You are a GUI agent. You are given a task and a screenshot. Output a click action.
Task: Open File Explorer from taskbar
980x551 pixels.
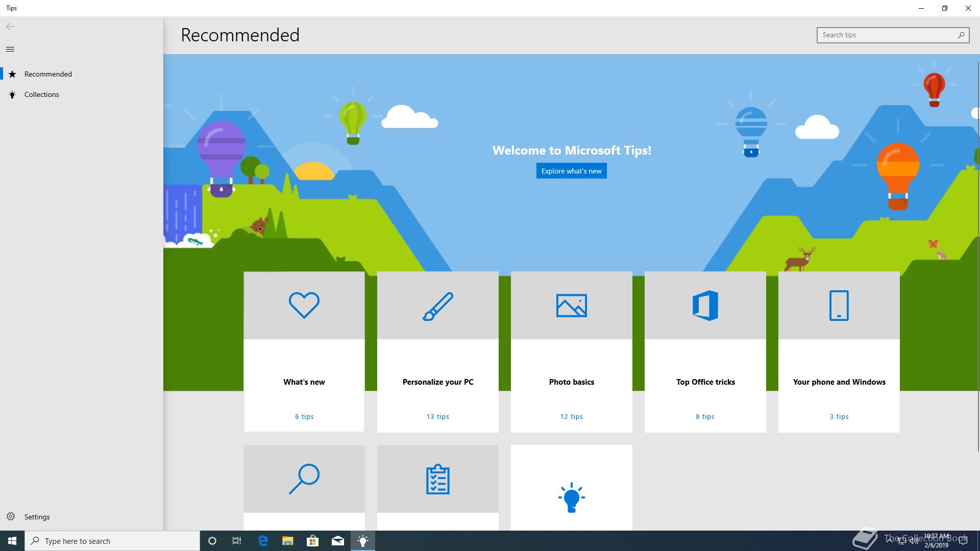pyautogui.click(x=288, y=541)
